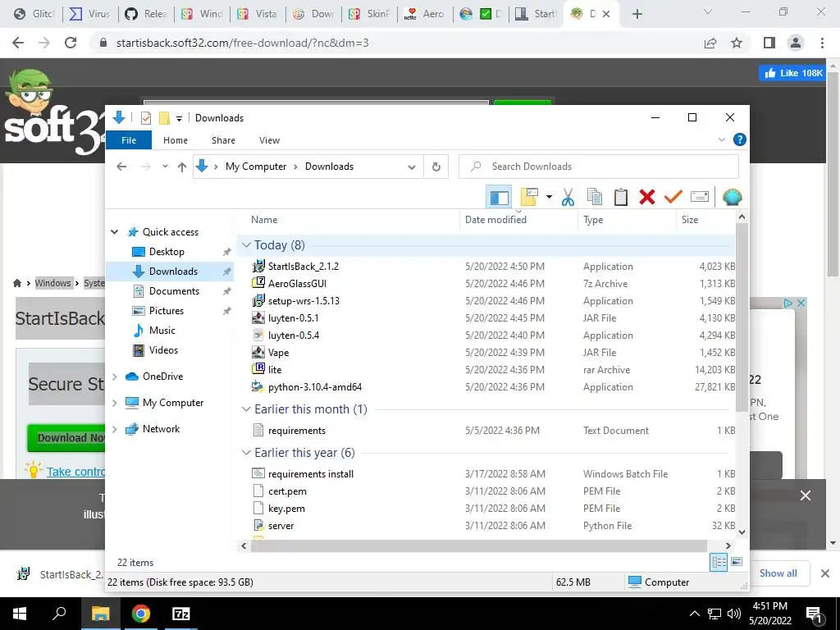Screen dimensions: 840x630
Task: Collapse the Today (8) group
Action: click(x=246, y=245)
